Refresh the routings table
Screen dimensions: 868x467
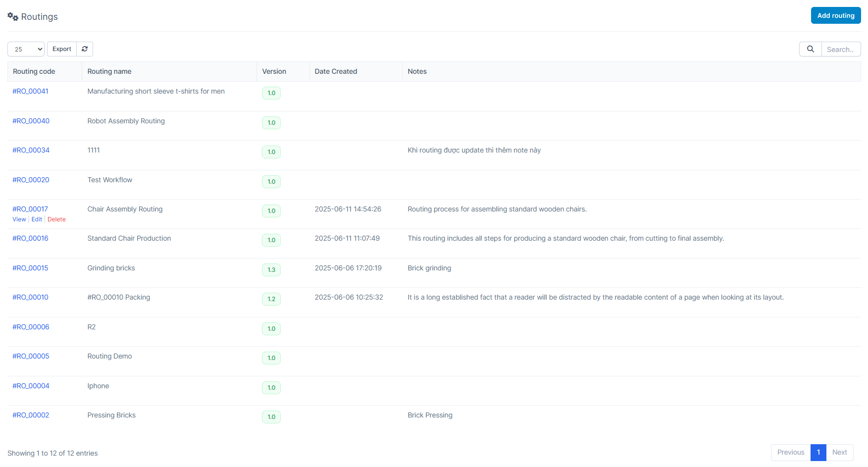(85, 49)
